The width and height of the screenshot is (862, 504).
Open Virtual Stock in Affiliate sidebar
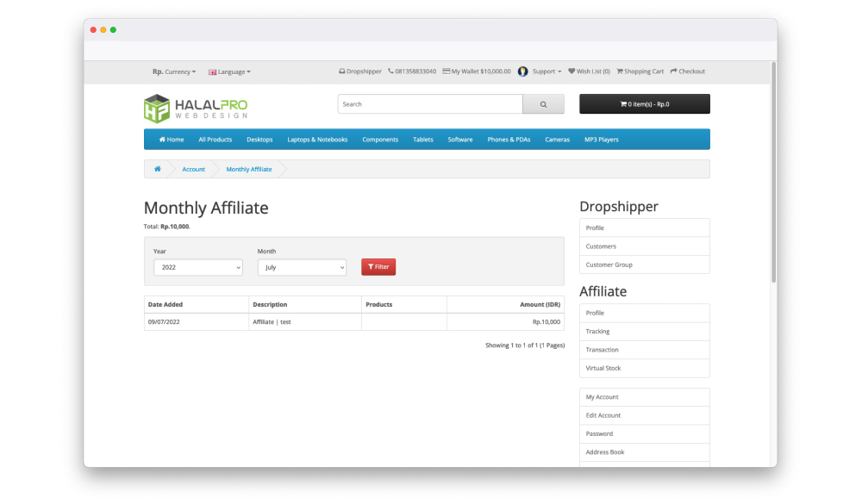click(x=603, y=368)
